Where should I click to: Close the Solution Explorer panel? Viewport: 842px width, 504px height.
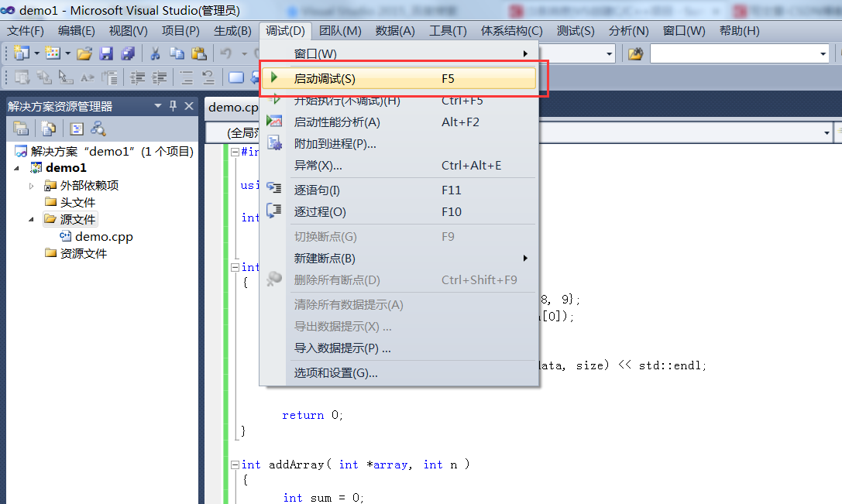click(x=189, y=106)
